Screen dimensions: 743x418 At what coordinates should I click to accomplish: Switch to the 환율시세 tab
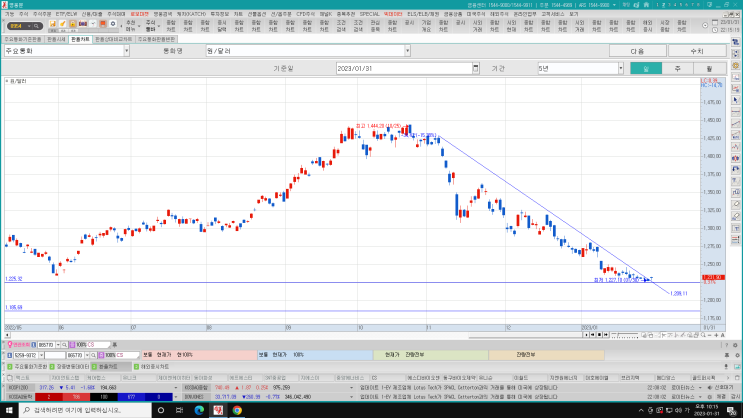click(56, 39)
